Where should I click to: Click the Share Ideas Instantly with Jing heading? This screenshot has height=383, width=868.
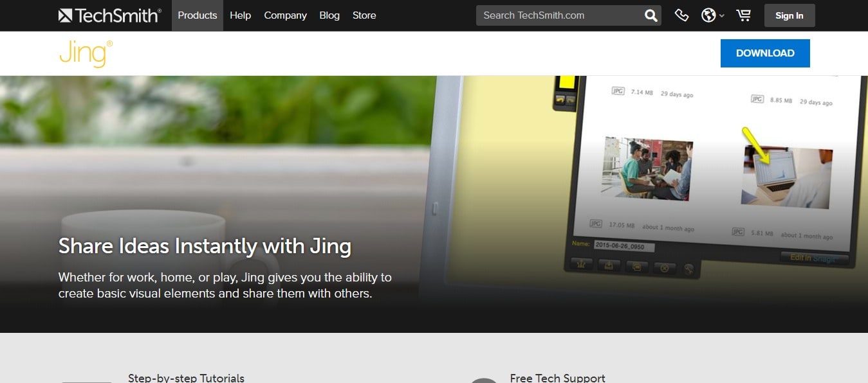tap(205, 246)
